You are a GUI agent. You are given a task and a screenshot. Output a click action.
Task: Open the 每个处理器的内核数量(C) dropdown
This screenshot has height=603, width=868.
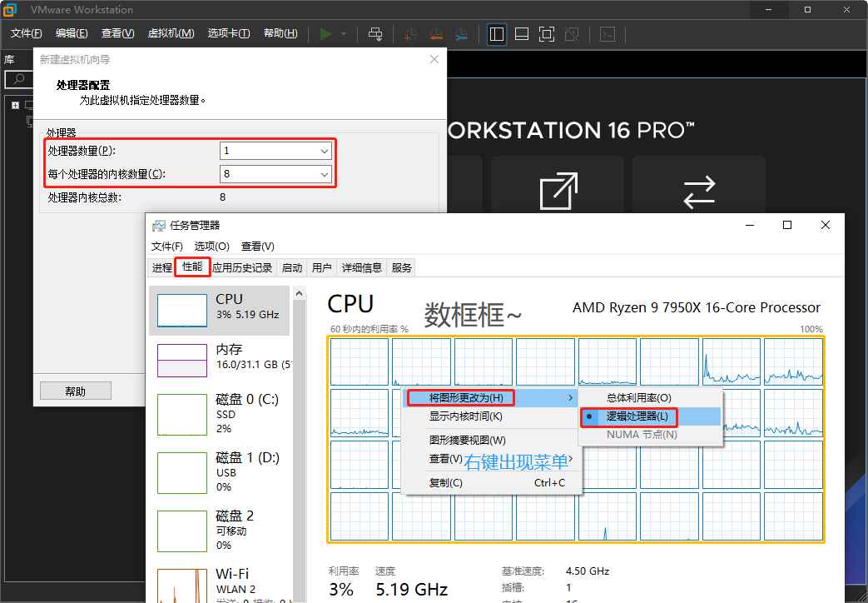(x=275, y=174)
